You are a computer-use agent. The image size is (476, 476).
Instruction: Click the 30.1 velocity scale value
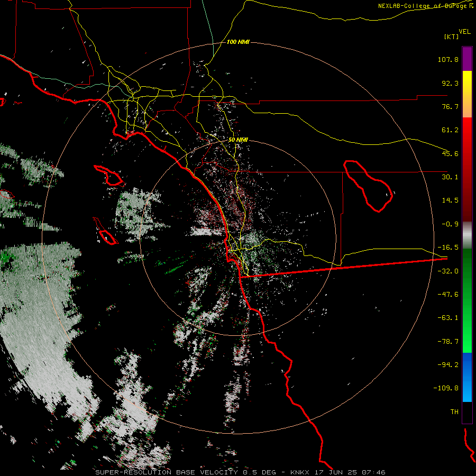click(x=450, y=177)
